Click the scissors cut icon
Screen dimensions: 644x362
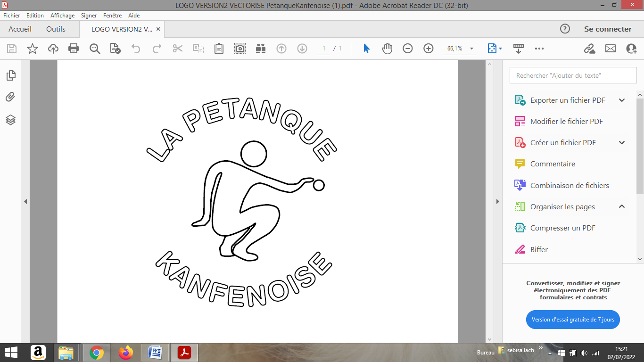(178, 49)
